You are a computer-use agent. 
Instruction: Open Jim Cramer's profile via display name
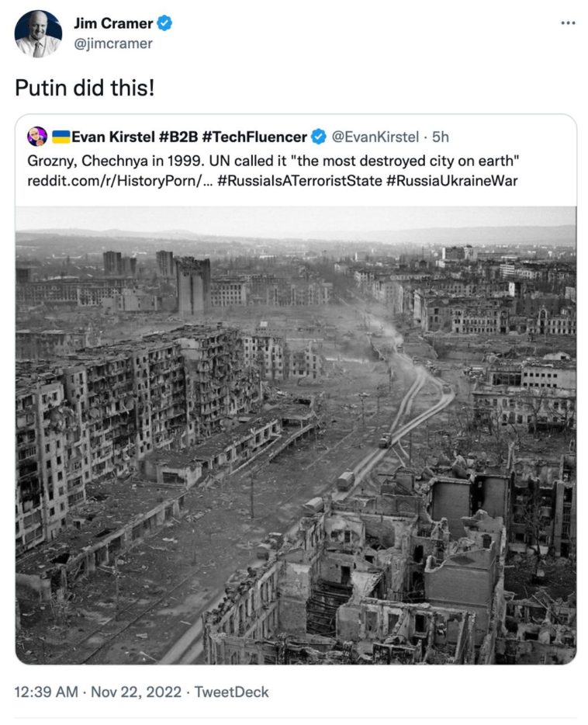pos(115,23)
